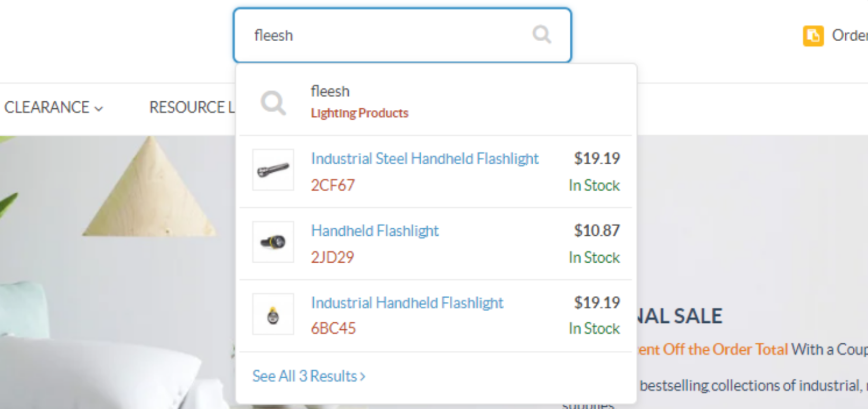Click the fleesh search input field

point(402,35)
